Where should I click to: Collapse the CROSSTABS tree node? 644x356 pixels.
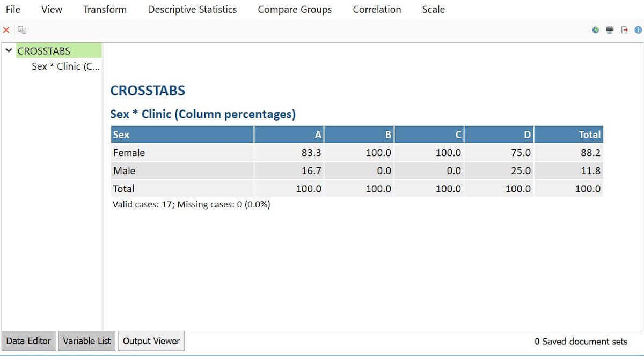(9, 51)
